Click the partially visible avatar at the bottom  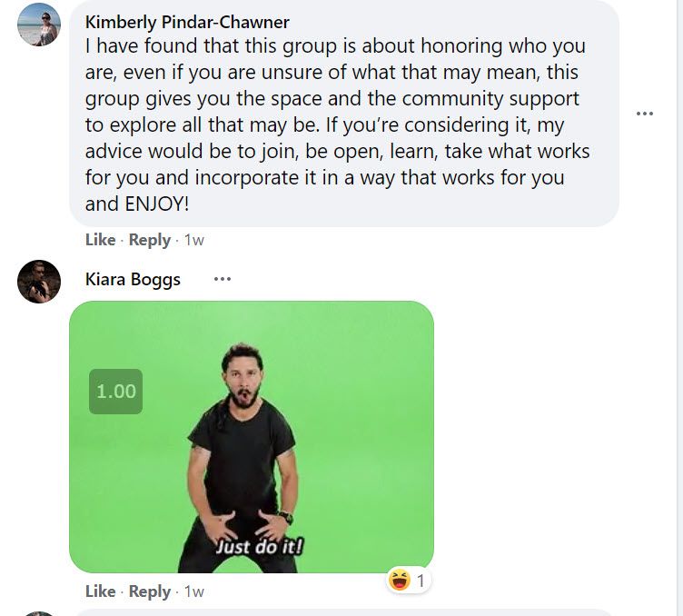(39, 612)
